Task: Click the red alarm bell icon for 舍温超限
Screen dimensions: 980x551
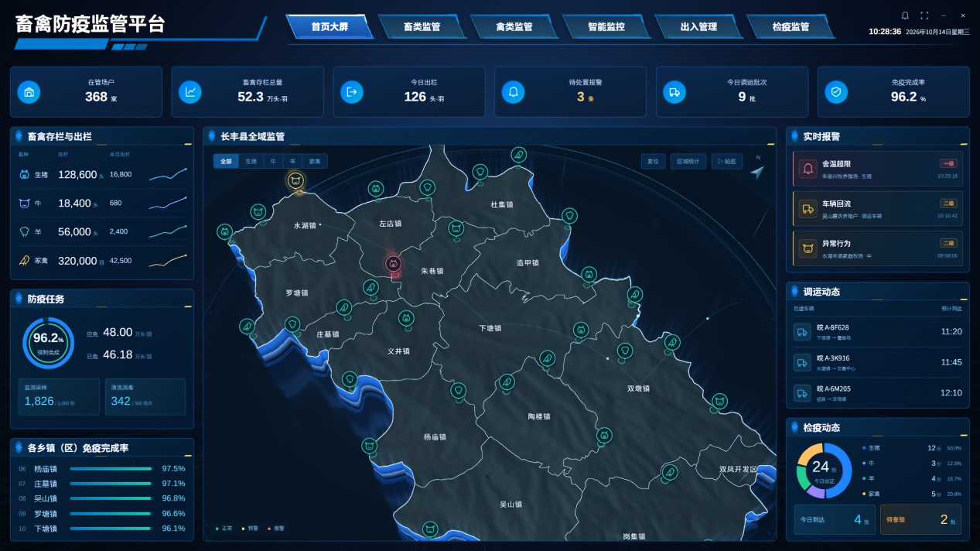Action: [x=808, y=169]
